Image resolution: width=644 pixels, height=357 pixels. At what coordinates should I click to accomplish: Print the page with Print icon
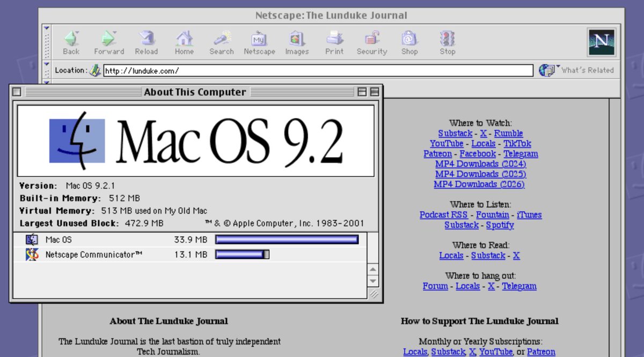334,39
